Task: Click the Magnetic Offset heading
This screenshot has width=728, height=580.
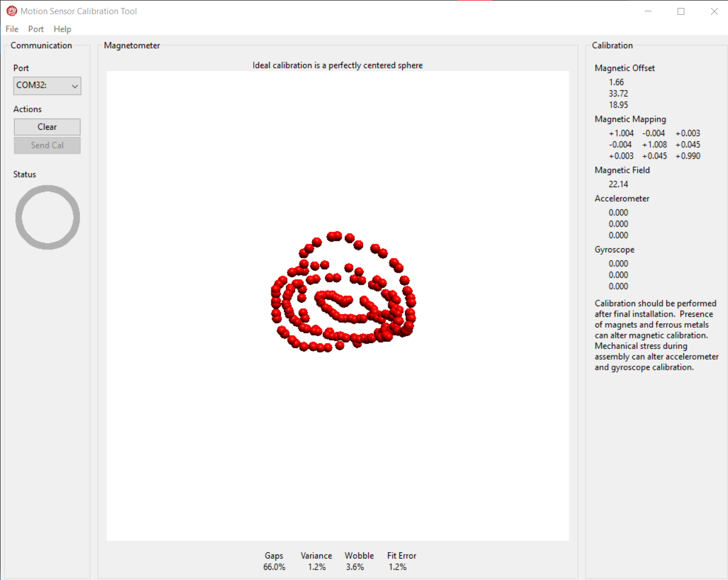Action: click(x=625, y=68)
